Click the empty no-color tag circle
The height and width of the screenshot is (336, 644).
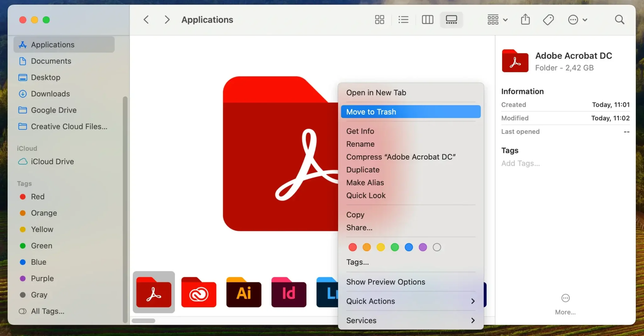[437, 247]
